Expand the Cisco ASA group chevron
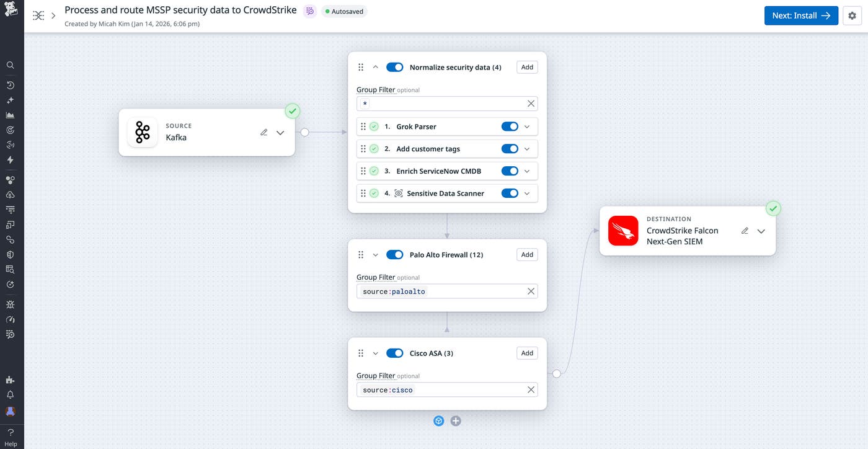This screenshot has height=449, width=868. [375, 353]
